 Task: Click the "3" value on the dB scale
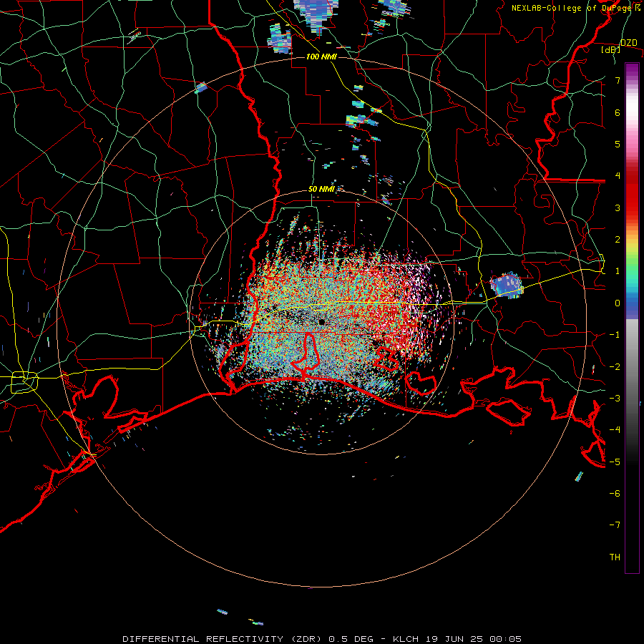(x=618, y=208)
